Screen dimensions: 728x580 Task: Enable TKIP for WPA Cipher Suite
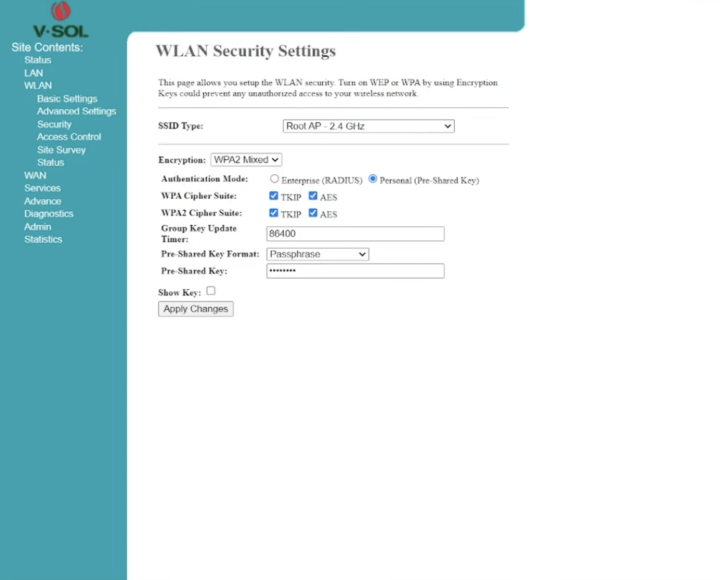click(x=274, y=196)
